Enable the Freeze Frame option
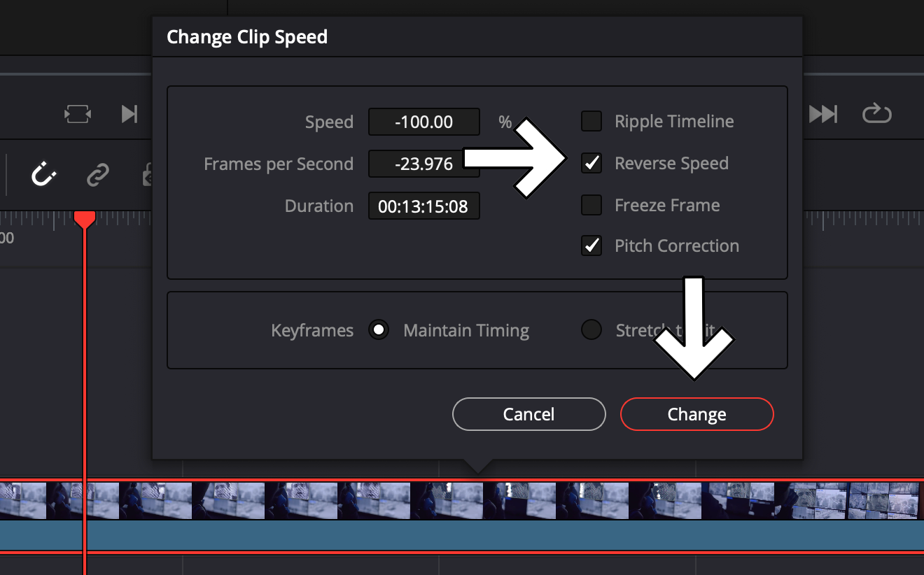 coord(591,205)
